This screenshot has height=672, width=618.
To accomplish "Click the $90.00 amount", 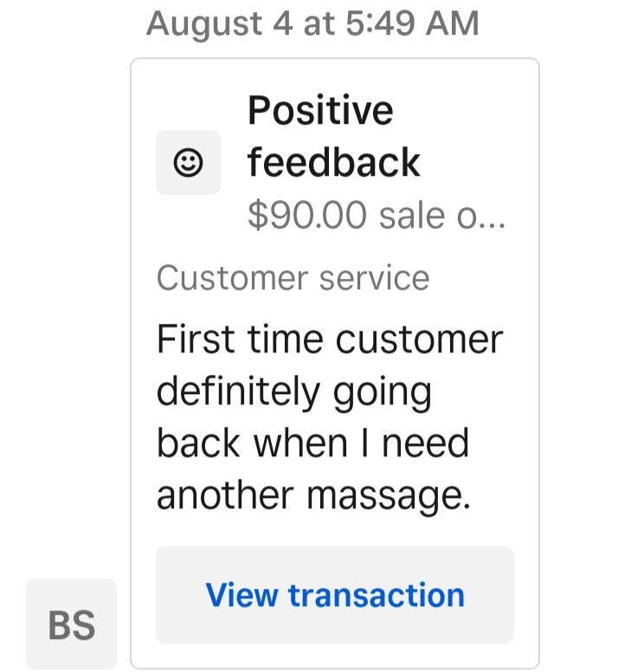I will (307, 215).
